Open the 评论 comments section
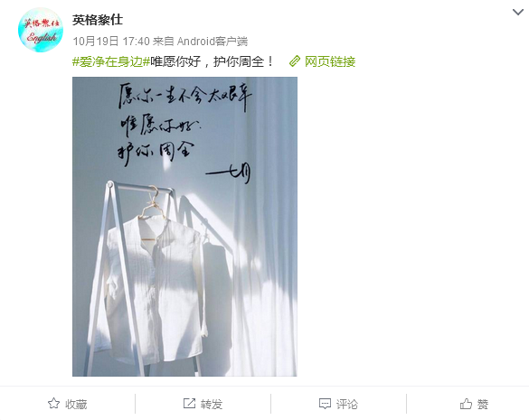The width and height of the screenshot is (529, 420). click(347, 404)
